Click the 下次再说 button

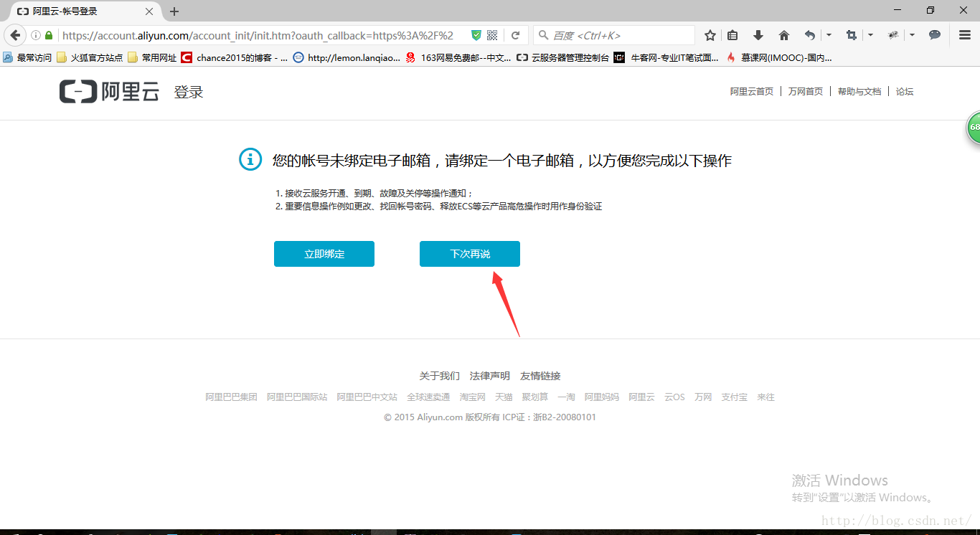click(470, 254)
